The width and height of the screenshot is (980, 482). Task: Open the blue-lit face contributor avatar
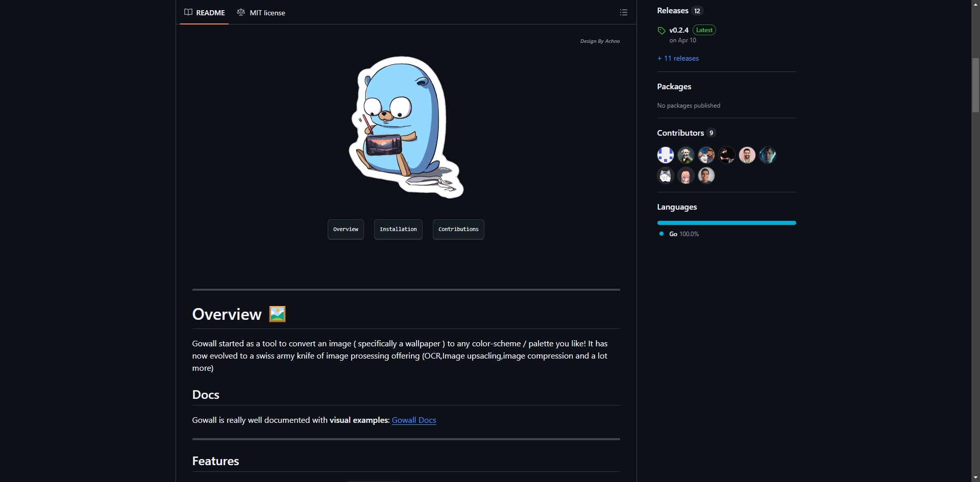pos(768,155)
